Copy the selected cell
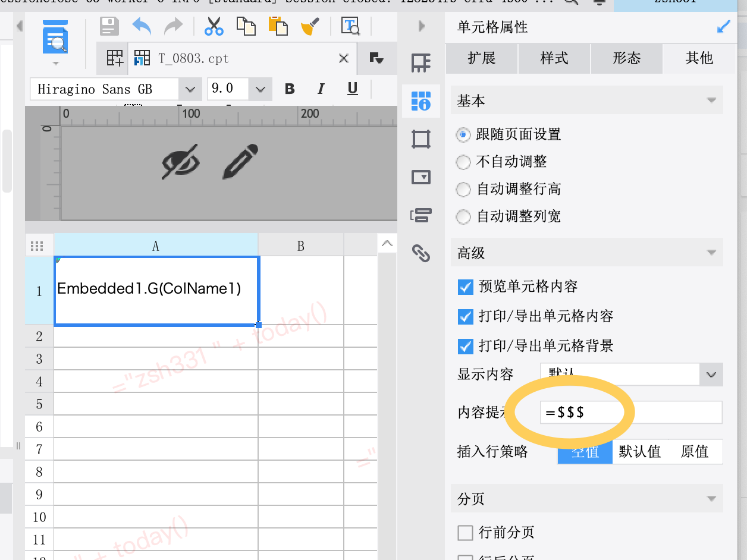Image resolution: width=747 pixels, height=560 pixels. (x=246, y=26)
